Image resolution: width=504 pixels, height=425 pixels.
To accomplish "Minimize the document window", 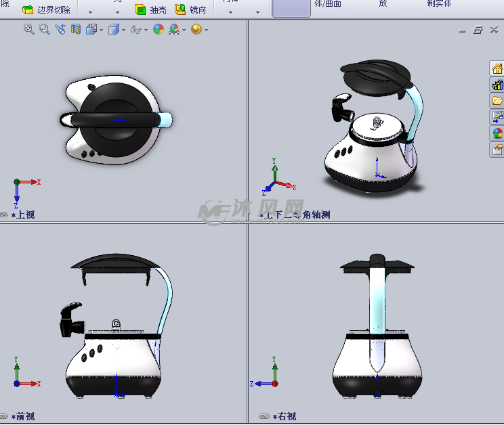I will tap(462, 30).
